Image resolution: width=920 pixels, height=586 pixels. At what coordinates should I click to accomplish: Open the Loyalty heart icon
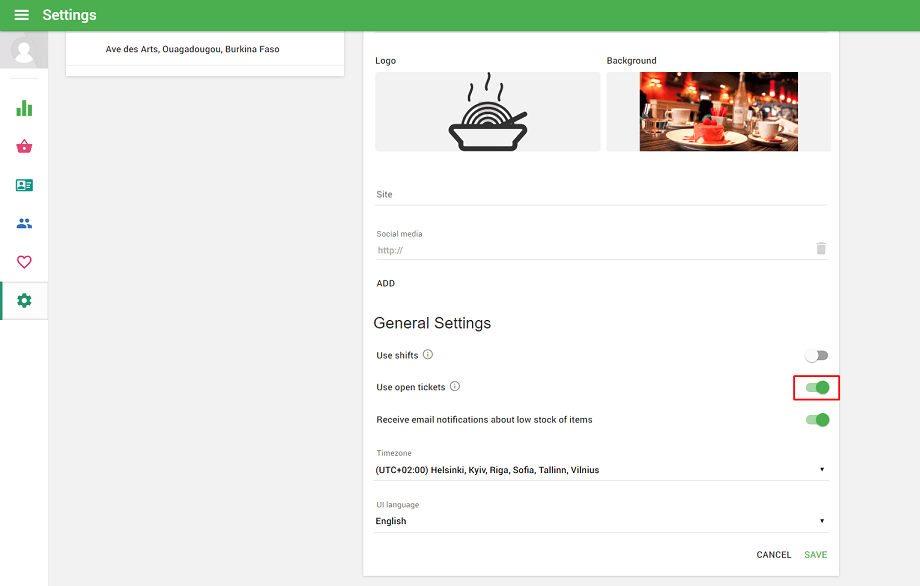pyautogui.click(x=24, y=262)
